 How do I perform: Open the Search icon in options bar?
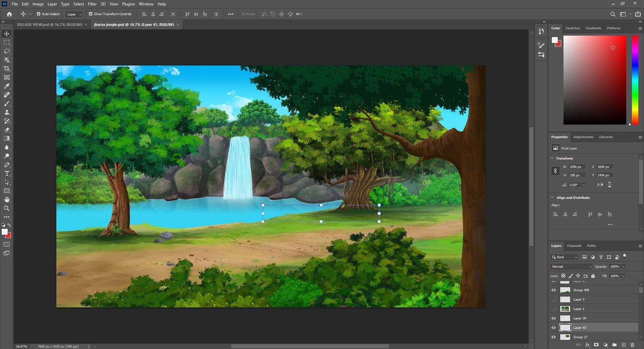(x=613, y=14)
